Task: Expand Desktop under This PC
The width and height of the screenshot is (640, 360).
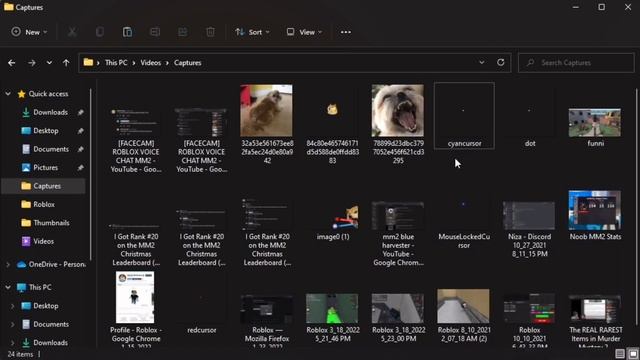Action: (12, 306)
